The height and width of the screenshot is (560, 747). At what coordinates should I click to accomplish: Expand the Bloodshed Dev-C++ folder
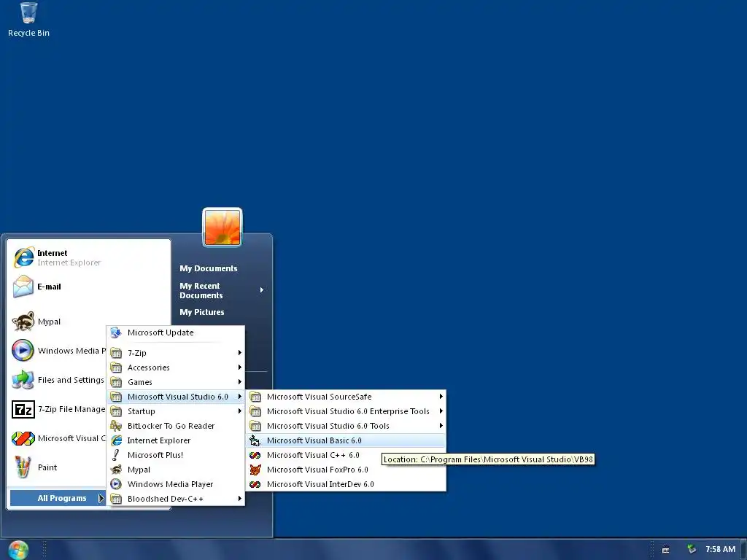(175, 499)
